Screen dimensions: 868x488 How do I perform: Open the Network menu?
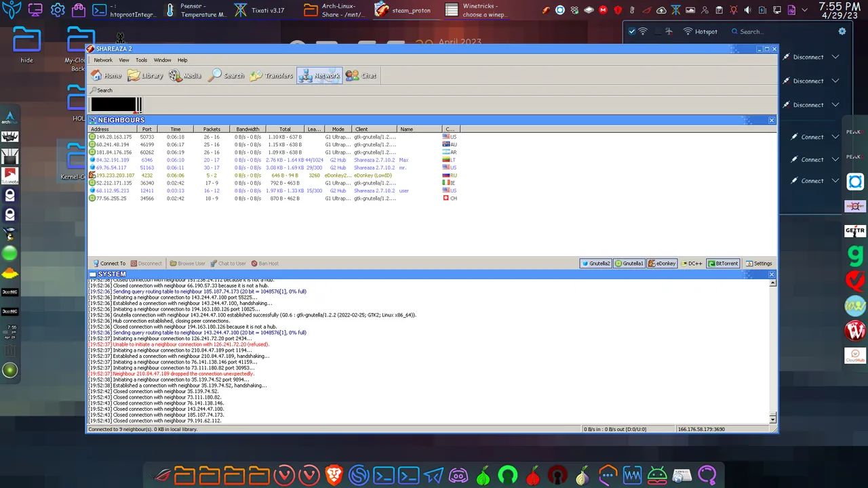pyautogui.click(x=103, y=60)
